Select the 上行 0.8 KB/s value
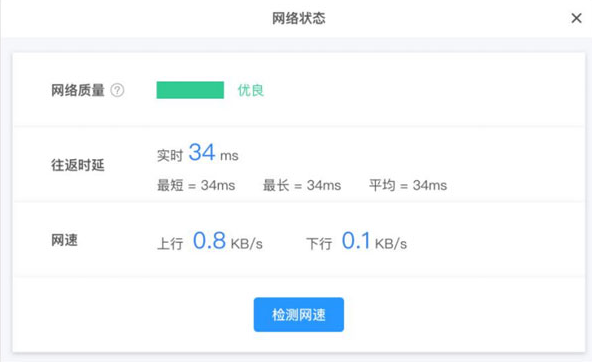Viewport: 592px width, 362px height. (210, 241)
